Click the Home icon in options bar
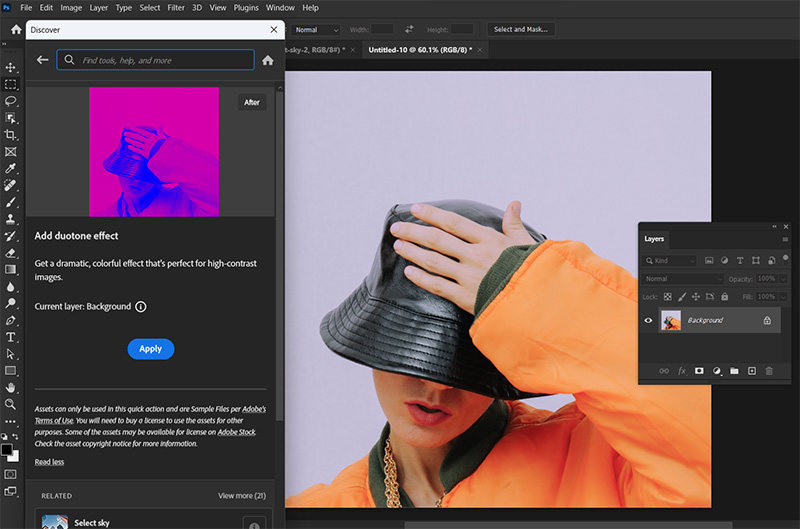The height and width of the screenshot is (529, 800). tap(16, 30)
